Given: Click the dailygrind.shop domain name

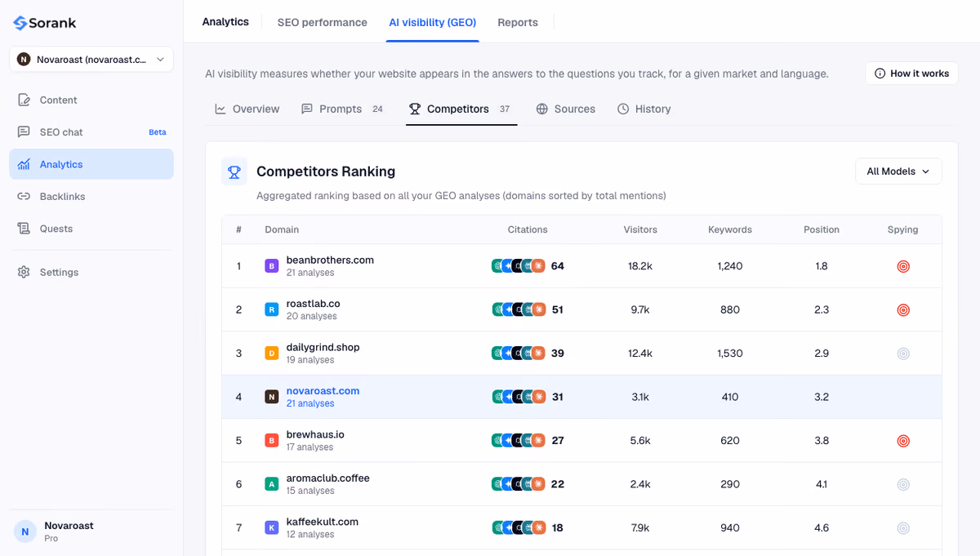Looking at the screenshot, I should pyautogui.click(x=323, y=347).
